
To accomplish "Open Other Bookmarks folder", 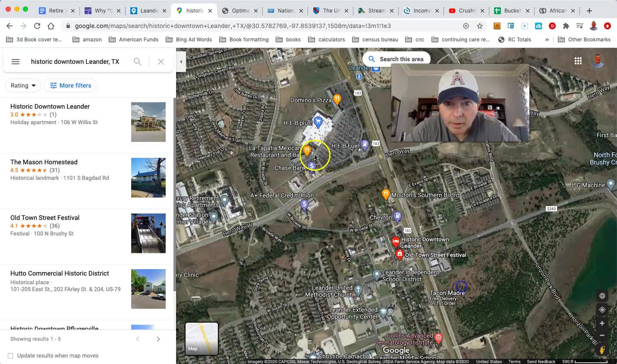I will pos(584,39).
